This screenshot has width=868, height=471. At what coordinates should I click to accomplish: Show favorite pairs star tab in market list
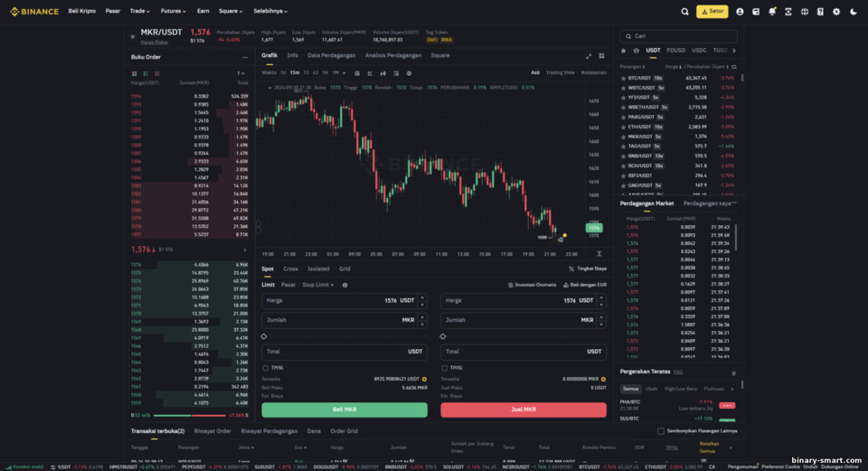coord(623,51)
